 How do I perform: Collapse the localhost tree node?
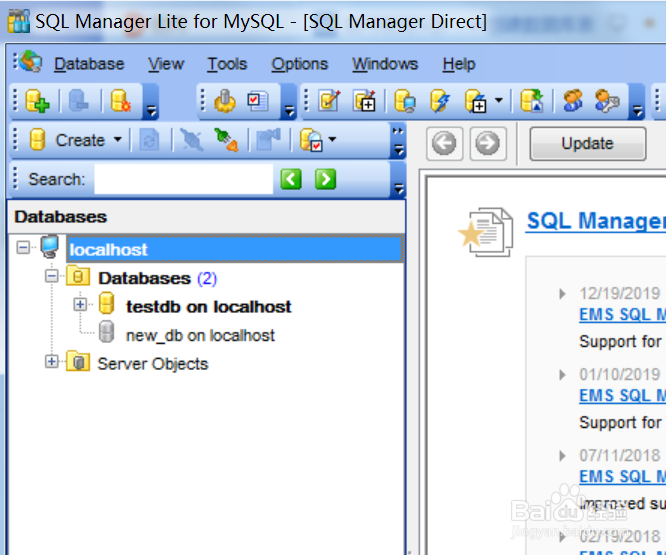(x=23, y=247)
